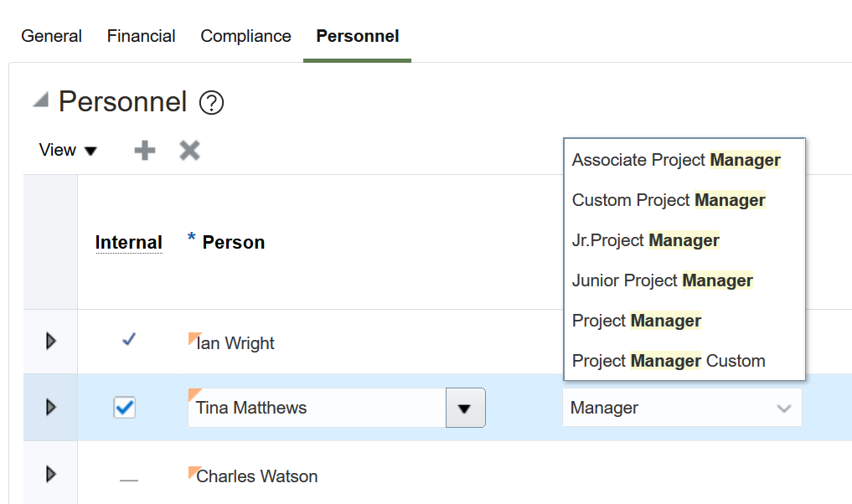Expand the Ian Wright row details

pyautogui.click(x=50, y=342)
